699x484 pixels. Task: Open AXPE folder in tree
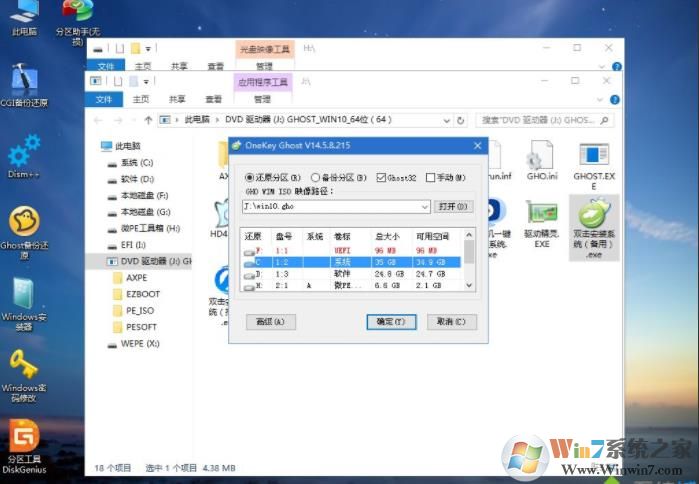(x=130, y=278)
